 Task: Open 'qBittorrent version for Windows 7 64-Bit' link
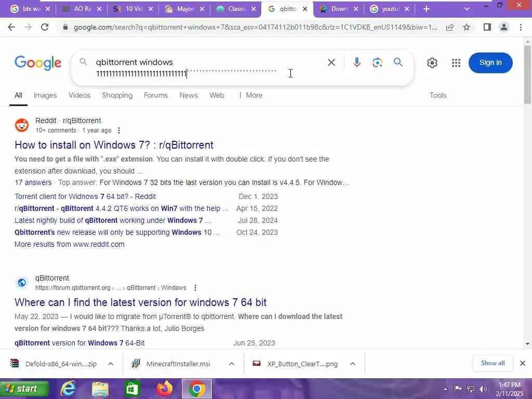click(79, 343)
